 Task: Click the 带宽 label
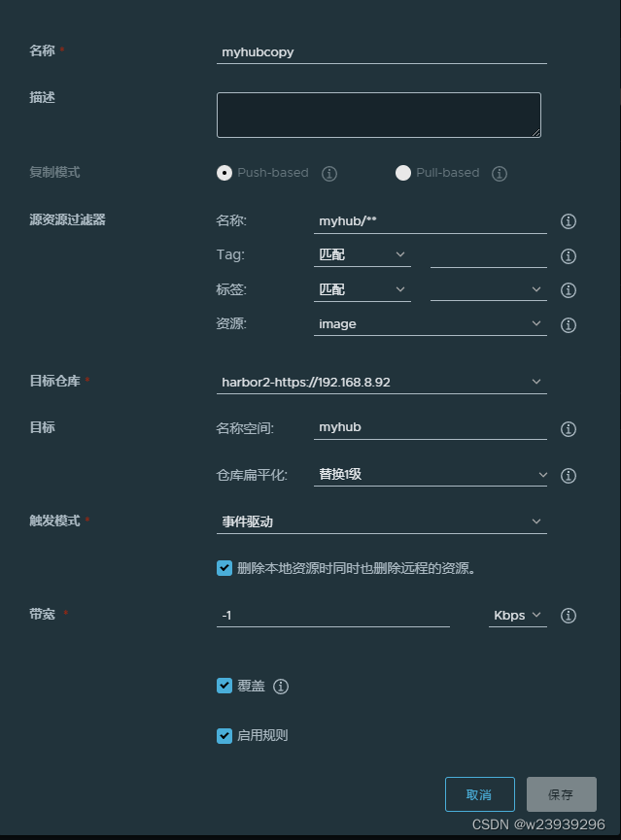(43, 614)
